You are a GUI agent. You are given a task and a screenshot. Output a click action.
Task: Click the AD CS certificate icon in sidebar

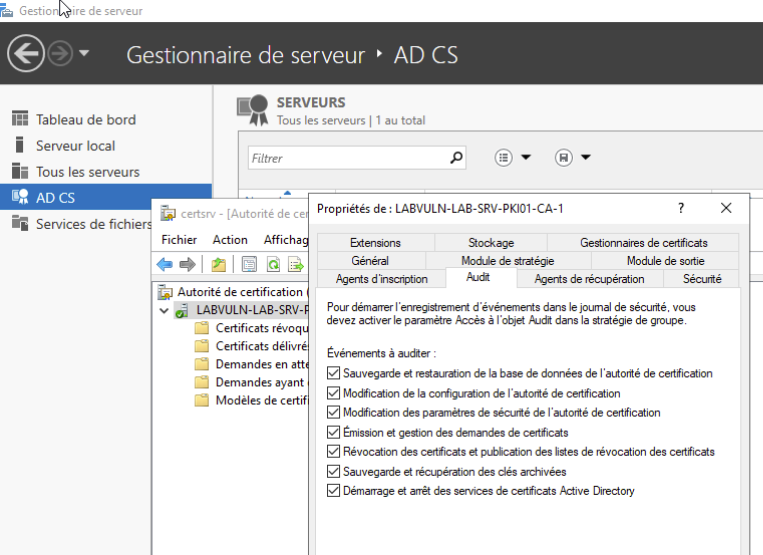pyautogui.click(x=20, y=197)
